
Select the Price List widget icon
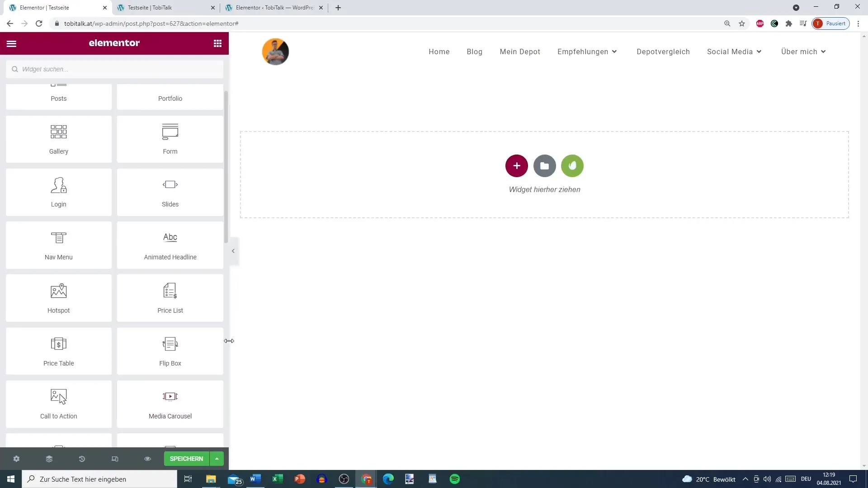[171, 292]
